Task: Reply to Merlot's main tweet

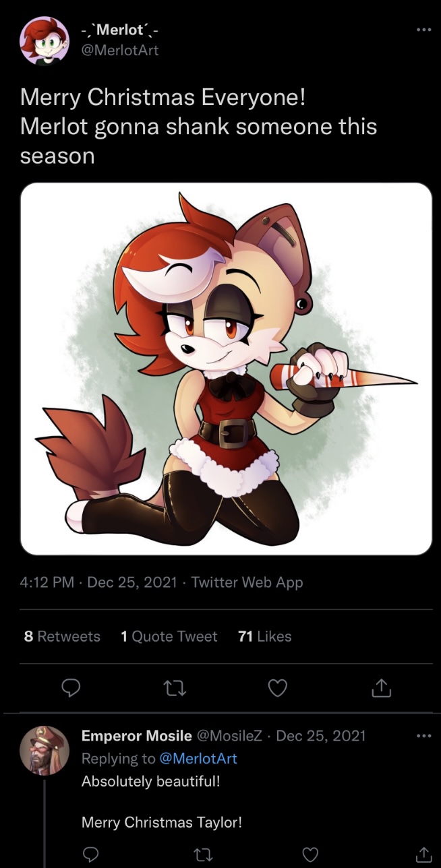Action: [71, 688]
